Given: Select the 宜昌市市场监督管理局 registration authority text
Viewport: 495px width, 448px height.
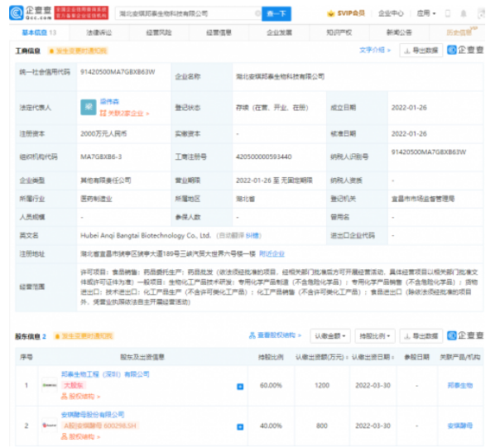Looking at the screenshot, I should tap(423, 199).
